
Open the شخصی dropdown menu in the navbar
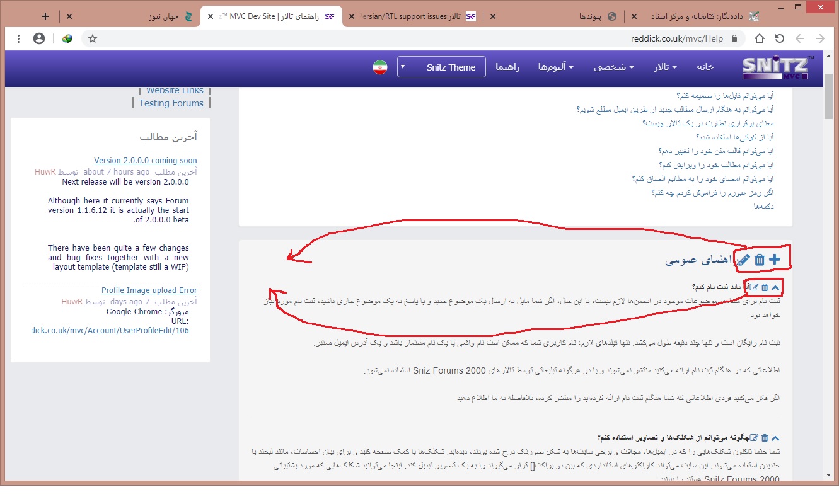click(613, 67)
